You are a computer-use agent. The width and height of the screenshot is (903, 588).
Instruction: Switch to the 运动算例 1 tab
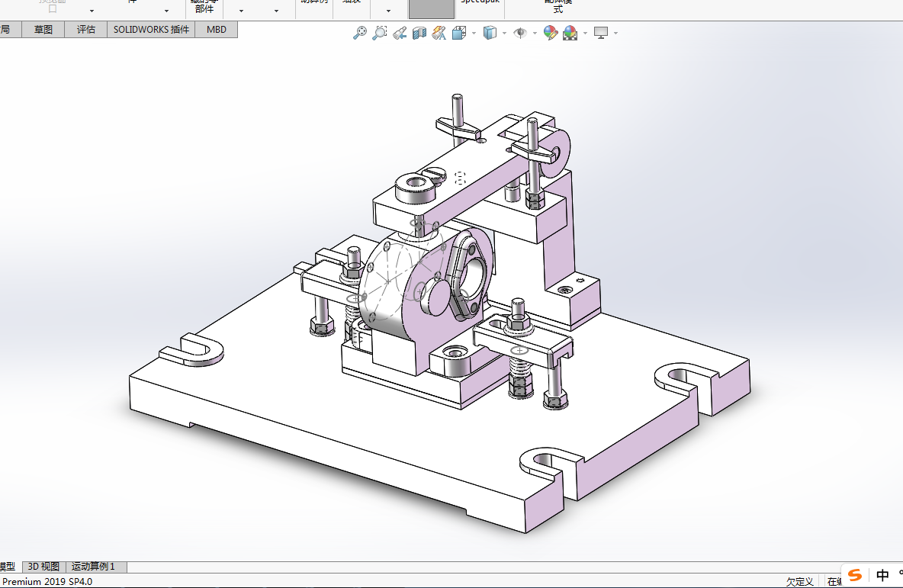96,567
